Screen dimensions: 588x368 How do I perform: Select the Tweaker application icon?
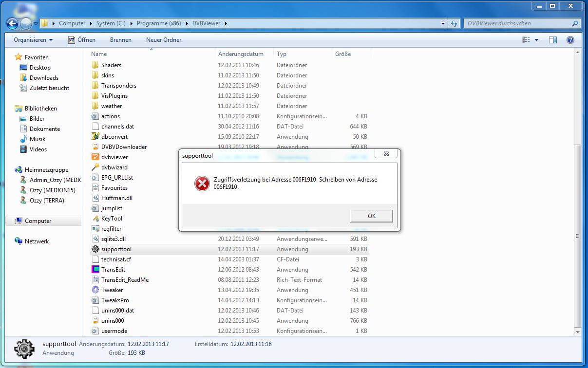95,290
